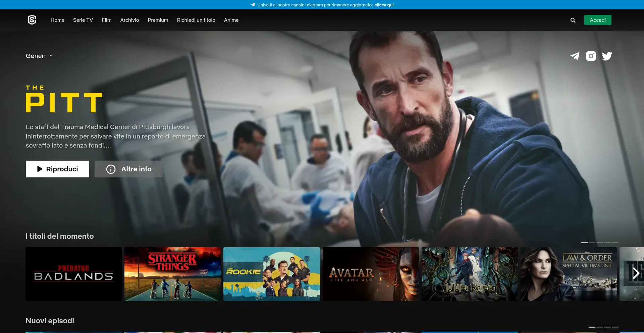This screenshot has width=644, height=333.
Task: Click the play icon inside Riproduci
Action: tap(39, 169)
